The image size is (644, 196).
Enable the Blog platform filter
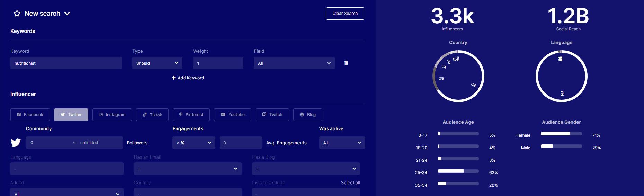point(307,115)
